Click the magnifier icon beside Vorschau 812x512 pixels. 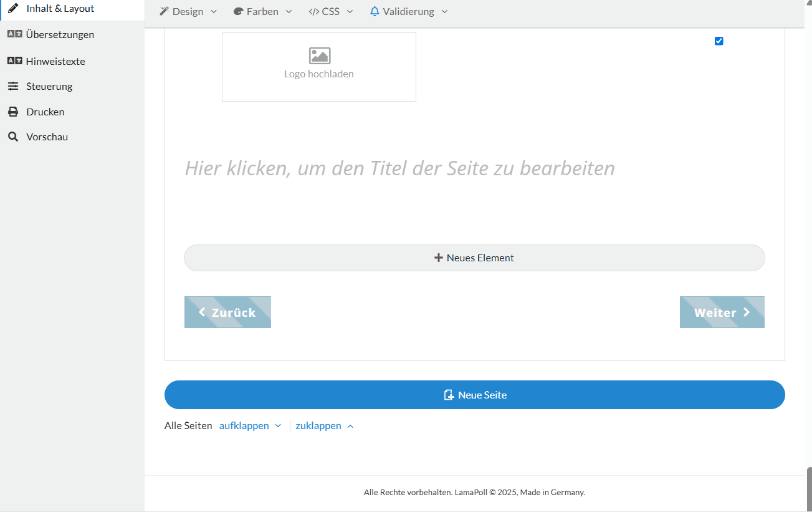coord(13,137)
